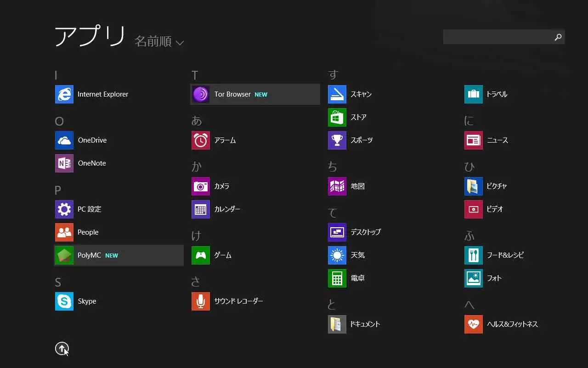Select the さ group header
The width and height of the screenshot is (588, 368).
pyautogui.click(x=196, y=282)
